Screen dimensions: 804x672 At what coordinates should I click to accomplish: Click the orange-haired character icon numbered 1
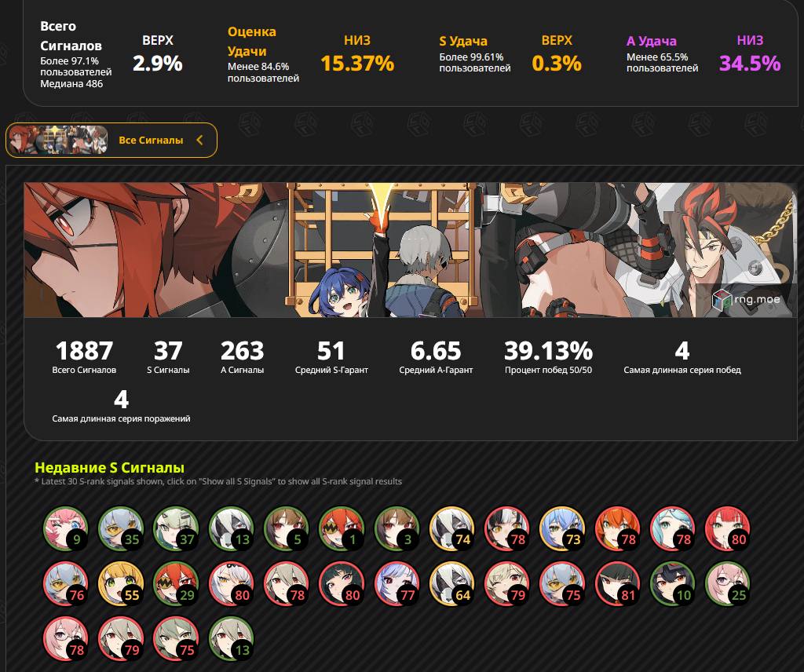pyautogui.click(x=342, y=528)
